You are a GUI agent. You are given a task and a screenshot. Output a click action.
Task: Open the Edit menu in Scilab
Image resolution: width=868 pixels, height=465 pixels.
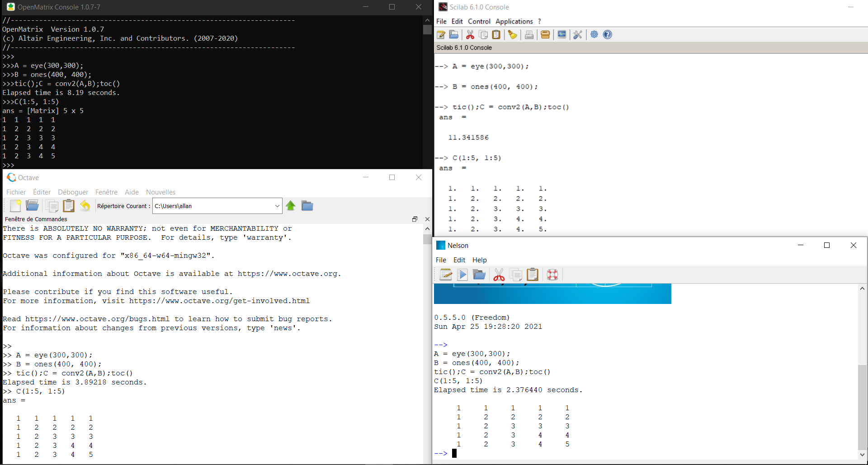coord(457,21)
